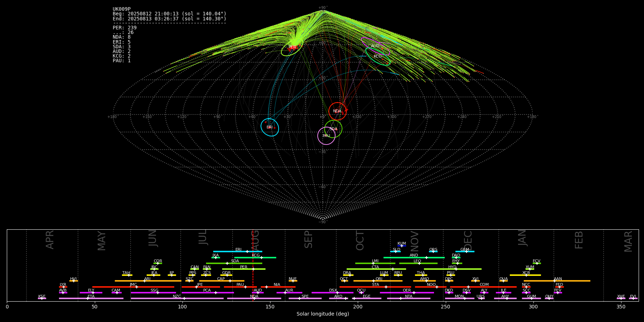This screenshot has width=644, height=322.
Task: Click the COM shower bar in the timeline
Action: point(484,287)
